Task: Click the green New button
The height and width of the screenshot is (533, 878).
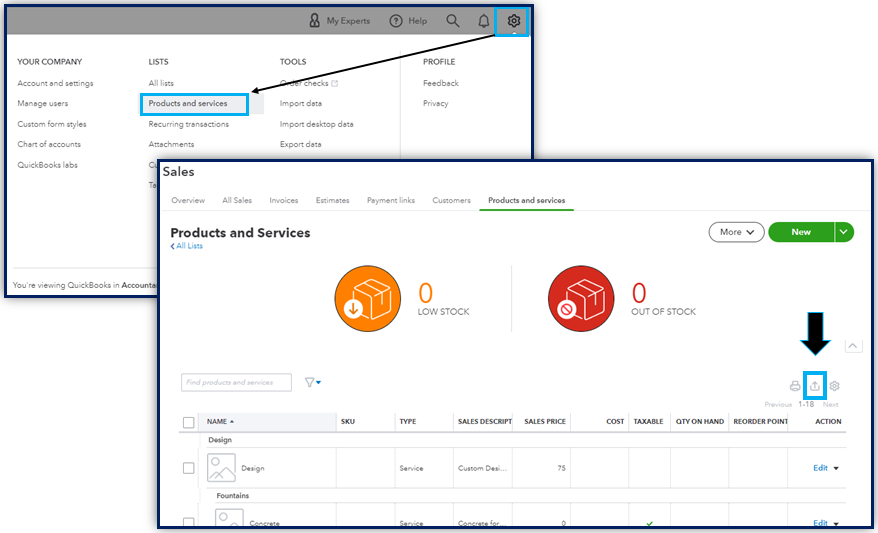Action: click(801, 232)
